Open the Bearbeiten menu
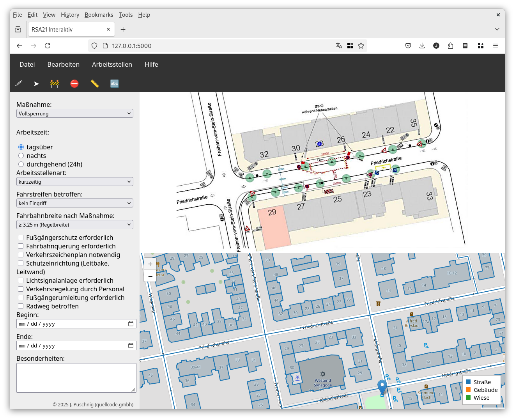This screenshot has height=420, width=515. [64, 64]
